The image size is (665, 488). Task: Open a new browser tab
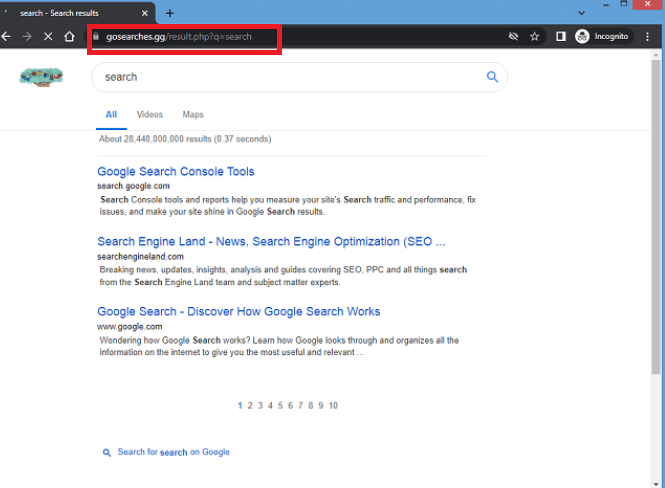tap(170, 13)
